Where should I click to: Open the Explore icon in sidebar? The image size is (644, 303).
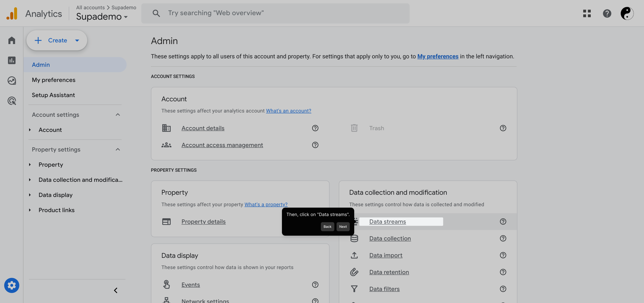click(x=11, y=81)
